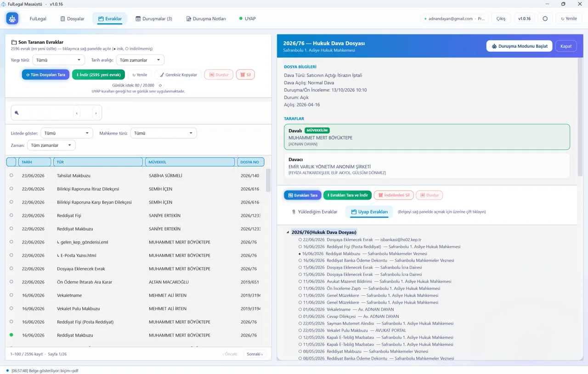Image resolution: width=588 pixels, height=374 pixels.
Task: Select the Vekaletname row status circle
Action: click(11, 295)
